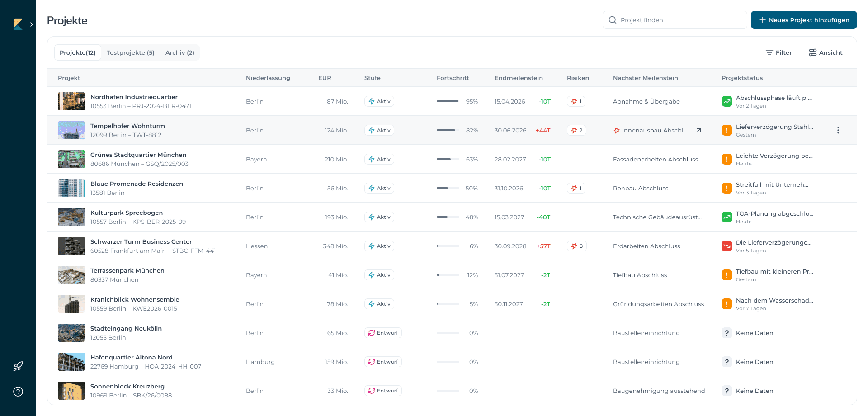
Task: Click Lieferverzögerung Stahl status text
Action: (x=774, y=127)
